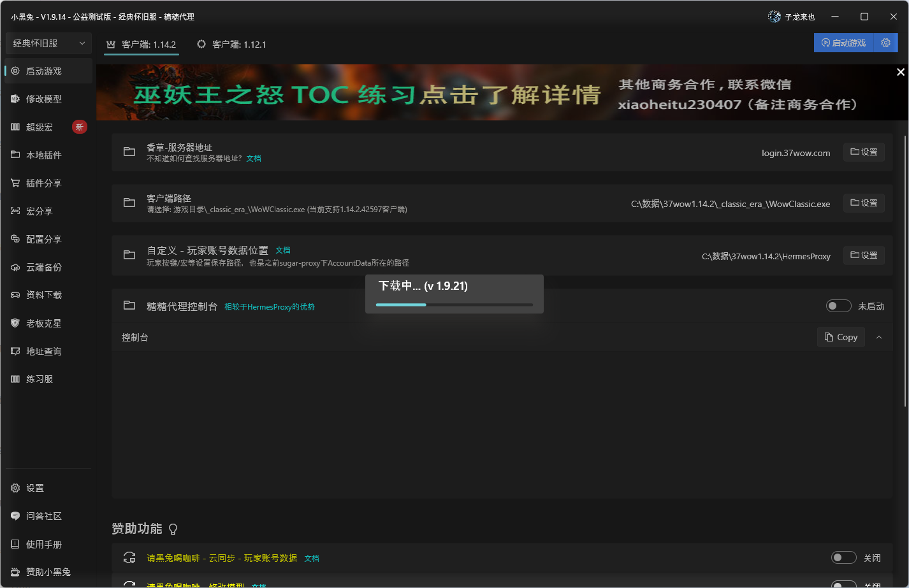Open launch settings gear beside 启动游戏 button
This screenshot has height=588, width=909.
(x=885, y=43)
